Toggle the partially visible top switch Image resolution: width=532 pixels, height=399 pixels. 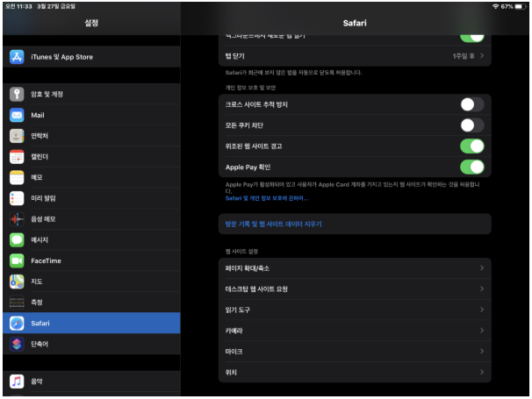pyautogui.click(x=472, y=38)
